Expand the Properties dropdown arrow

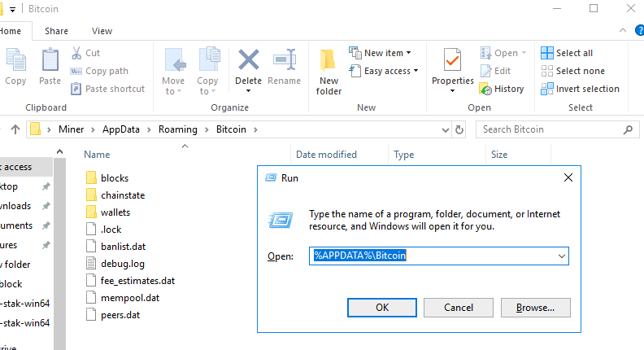coord(453,91)
